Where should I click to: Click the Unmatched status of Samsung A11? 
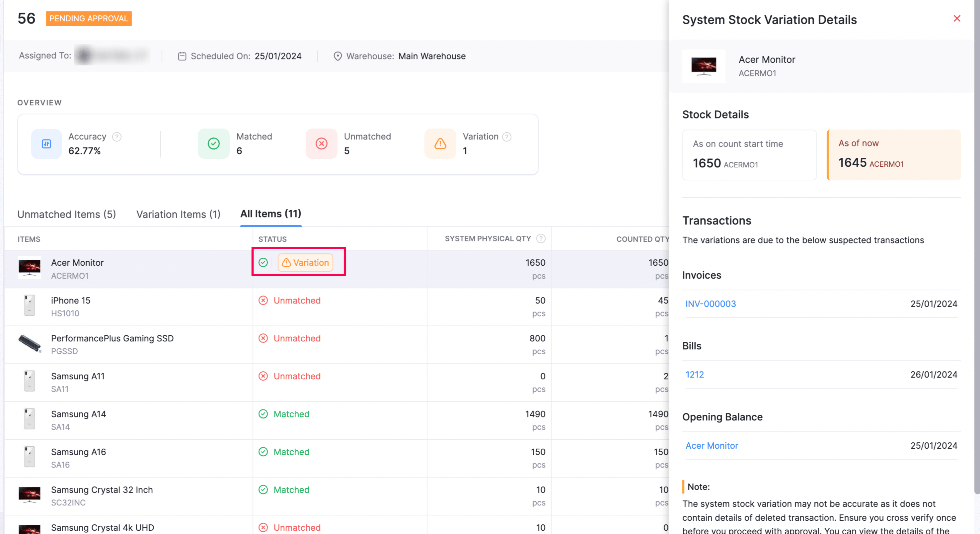(297, 376)
